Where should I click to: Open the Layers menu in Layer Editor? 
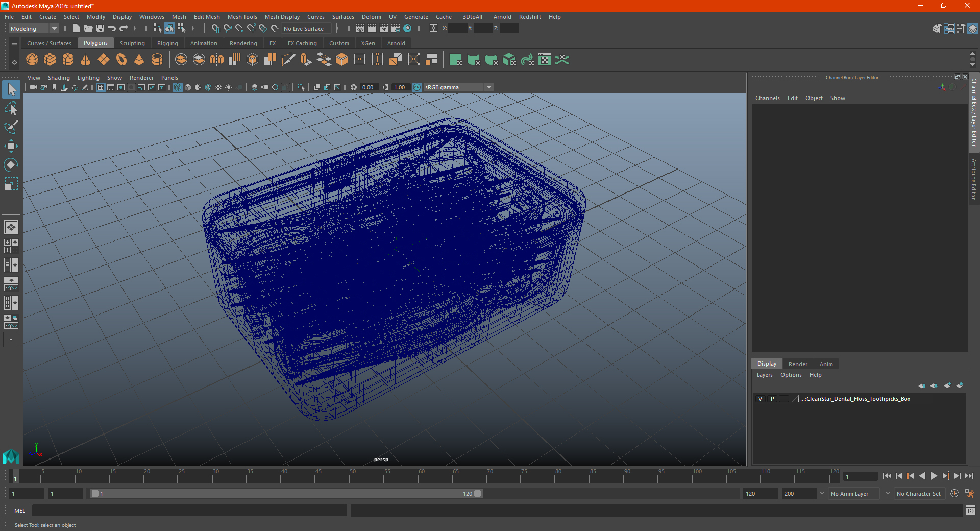pyautogui.click(x=764, y=375)
